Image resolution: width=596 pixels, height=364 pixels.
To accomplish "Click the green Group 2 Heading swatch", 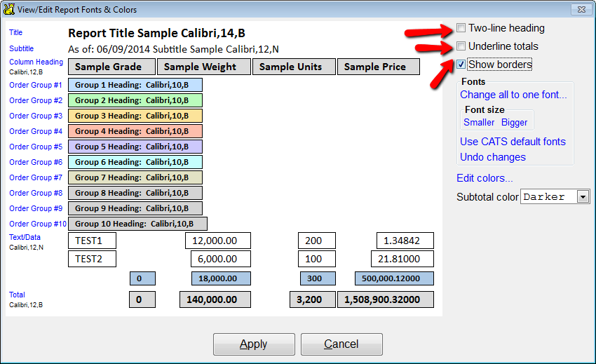I will point(135,100).
